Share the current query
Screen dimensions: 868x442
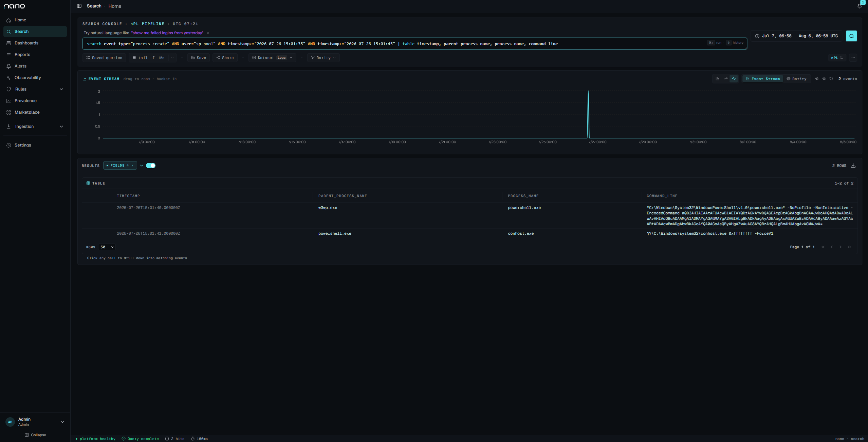[225, 58]
